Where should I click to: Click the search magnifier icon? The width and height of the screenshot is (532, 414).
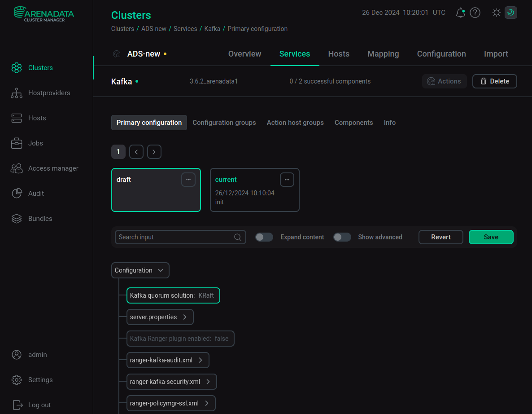click(238, 237)
